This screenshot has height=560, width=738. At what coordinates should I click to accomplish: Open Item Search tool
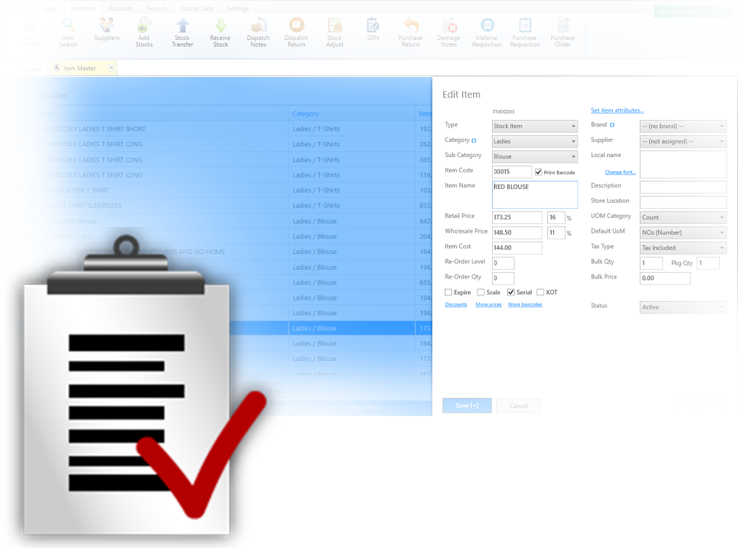tap(68, 32)
